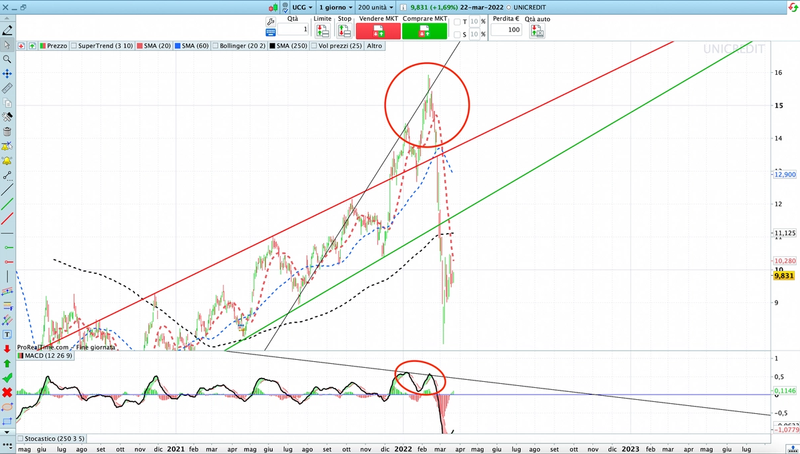Click the S percentage value field

click(474, 35)
